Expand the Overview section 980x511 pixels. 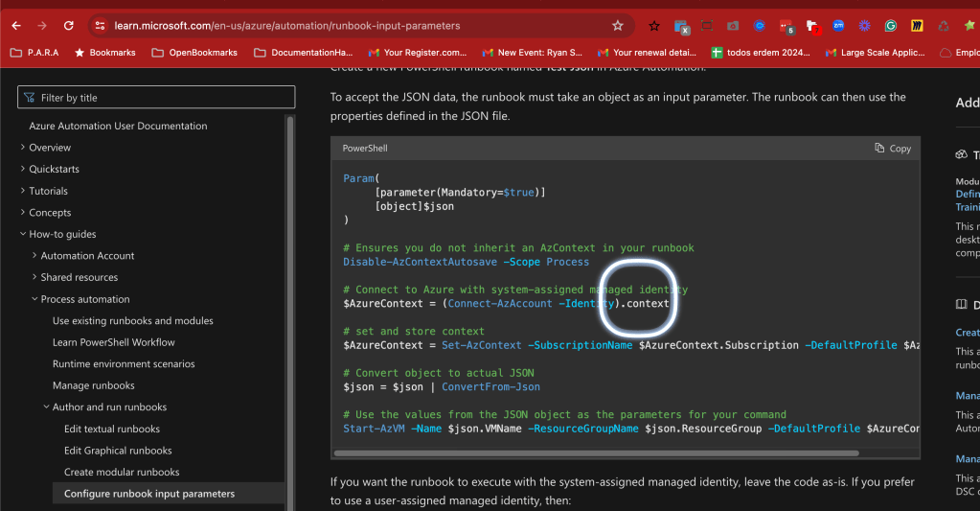point(23,147)
